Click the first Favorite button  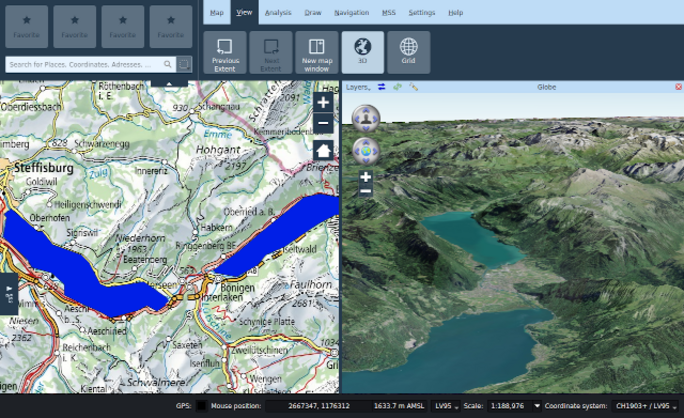click(26, 26)
